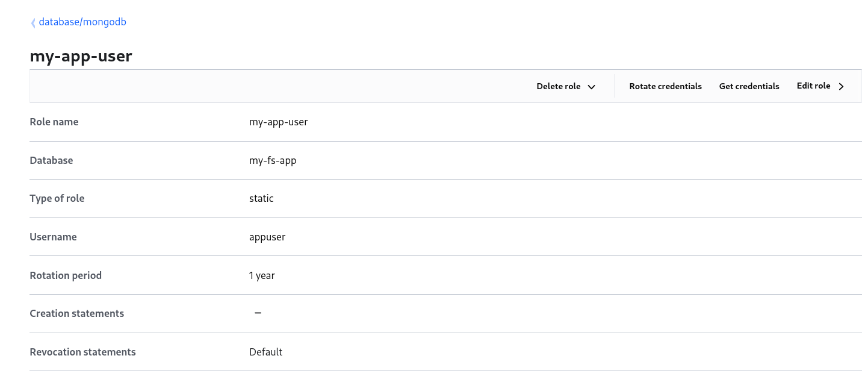Click the Revocation statements field label
The width and height of the screenshot is (868, 382).
(82, 352)
